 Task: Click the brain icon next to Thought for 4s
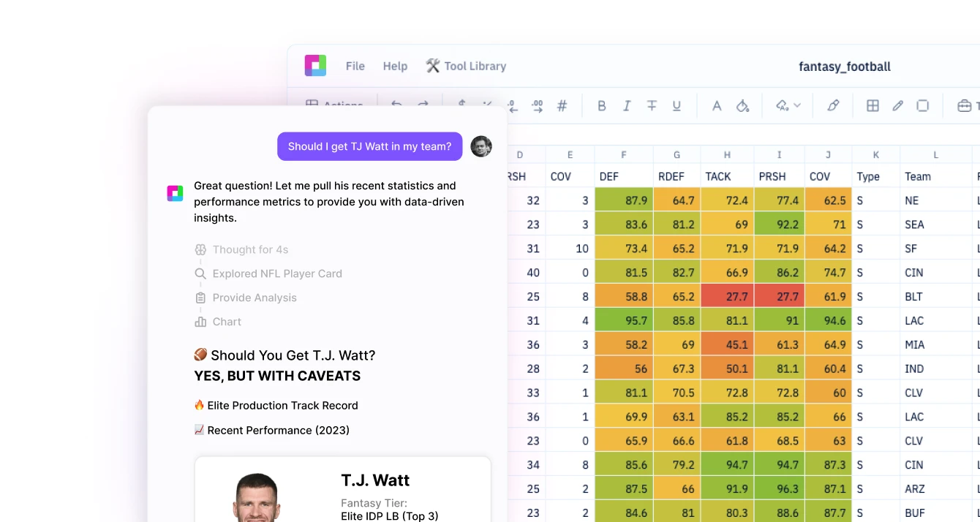point(200,250)
